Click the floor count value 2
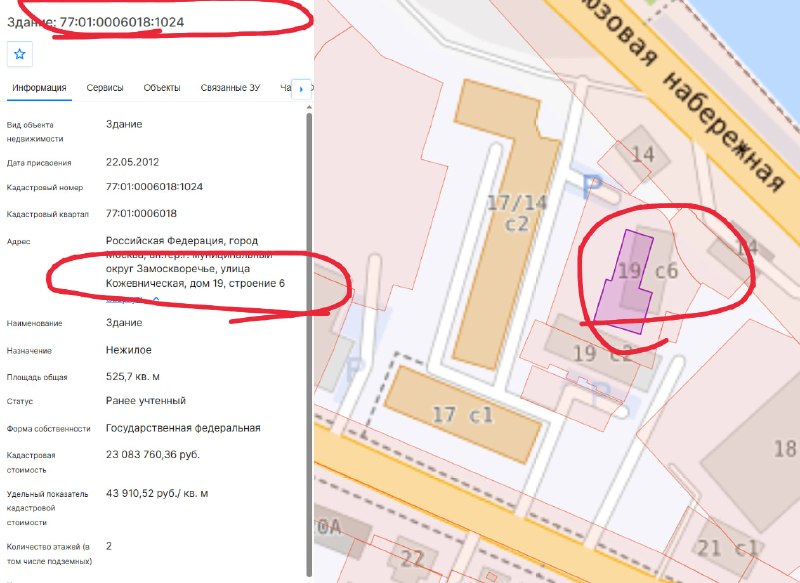The image size is (800, 583). 109,546
